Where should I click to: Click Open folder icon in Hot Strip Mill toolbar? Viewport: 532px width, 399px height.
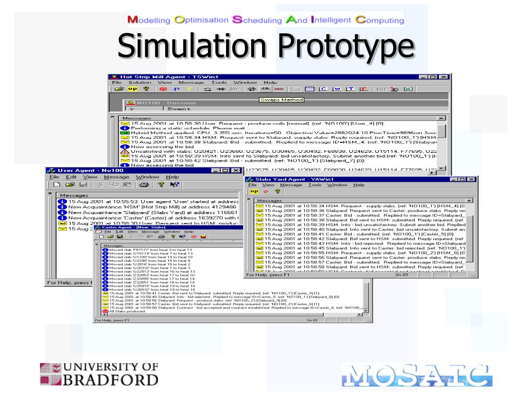click(119, 89)
